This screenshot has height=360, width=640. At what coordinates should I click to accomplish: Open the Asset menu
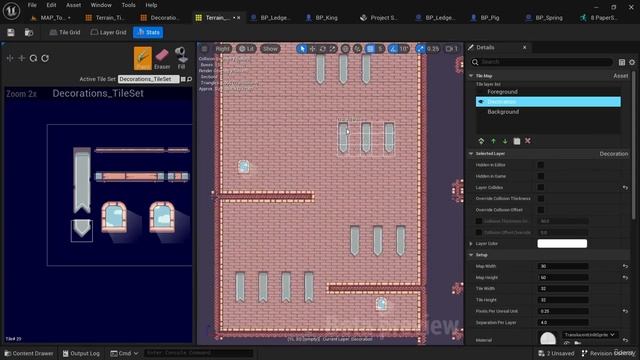click(x=73, y=5)
